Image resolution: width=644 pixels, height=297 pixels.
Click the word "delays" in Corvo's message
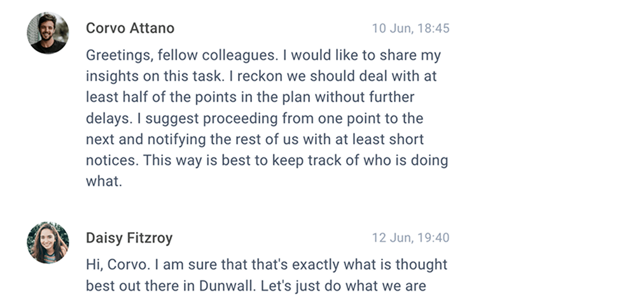pyautogui.click(x=106, y=119)
